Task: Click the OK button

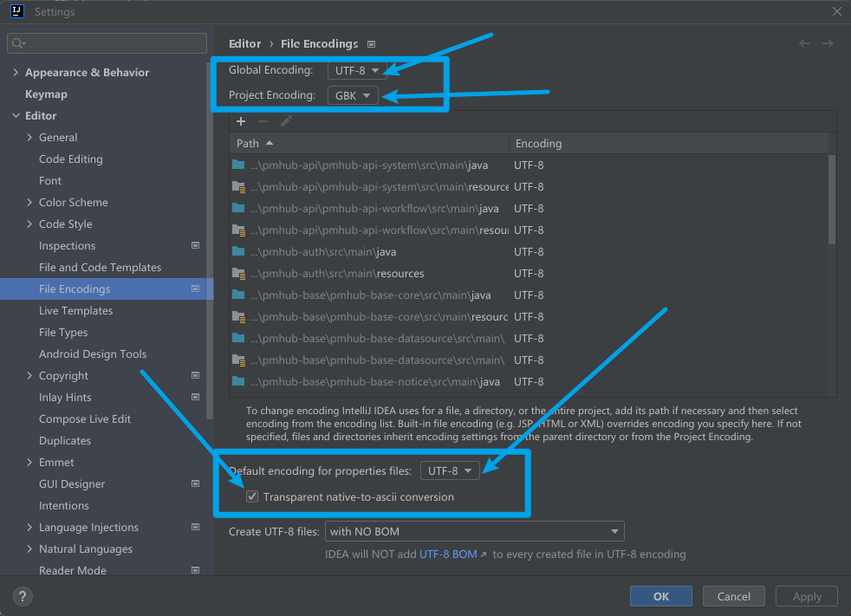Action: 660,596
